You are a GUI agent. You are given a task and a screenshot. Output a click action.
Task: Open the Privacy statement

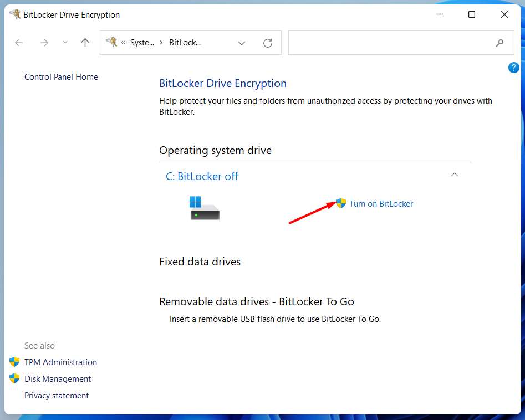57,395
